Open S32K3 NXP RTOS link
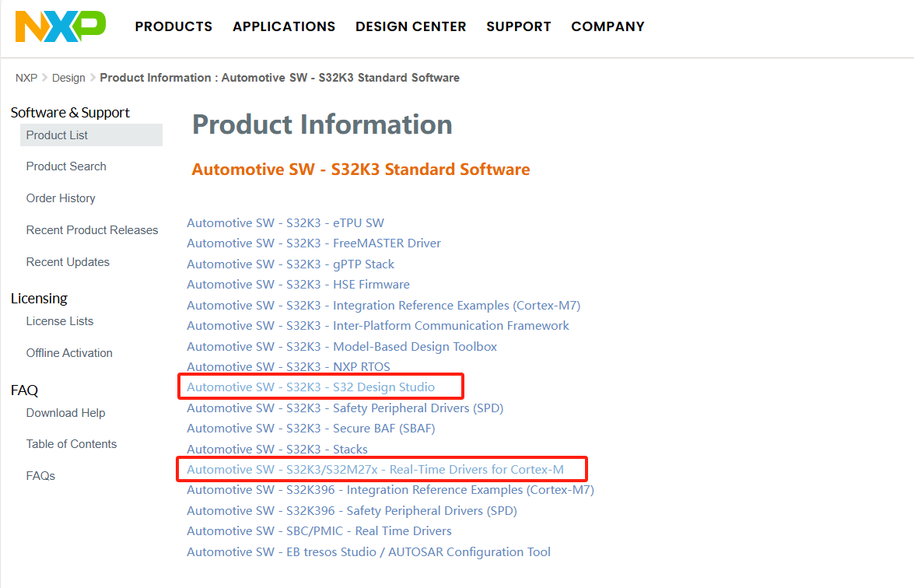 pos(289,366)
